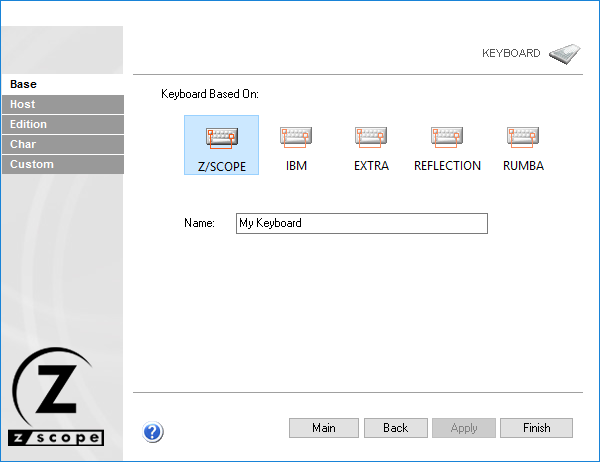The height and width of the screenshot is (462, 600).
Task: Click the 'Keyboard Based On:' label
Action: [x=210, y=94]
